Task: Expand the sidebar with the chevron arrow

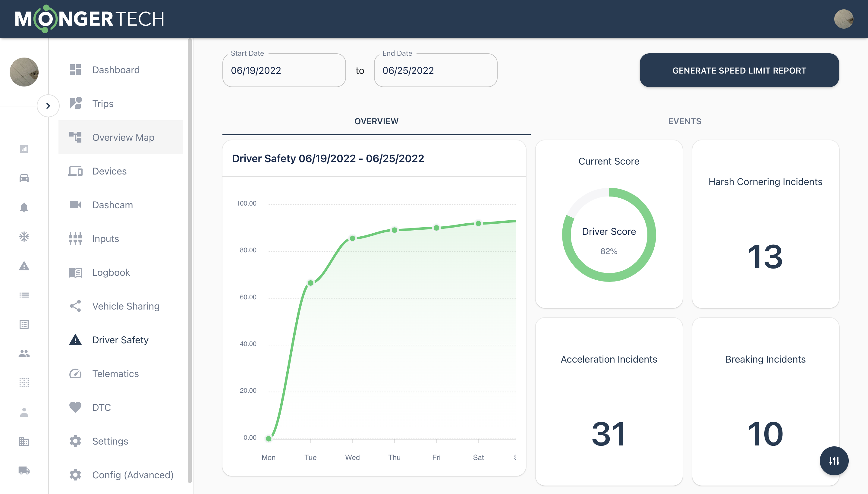Action: pyautogui.click(x=49, y=106)
